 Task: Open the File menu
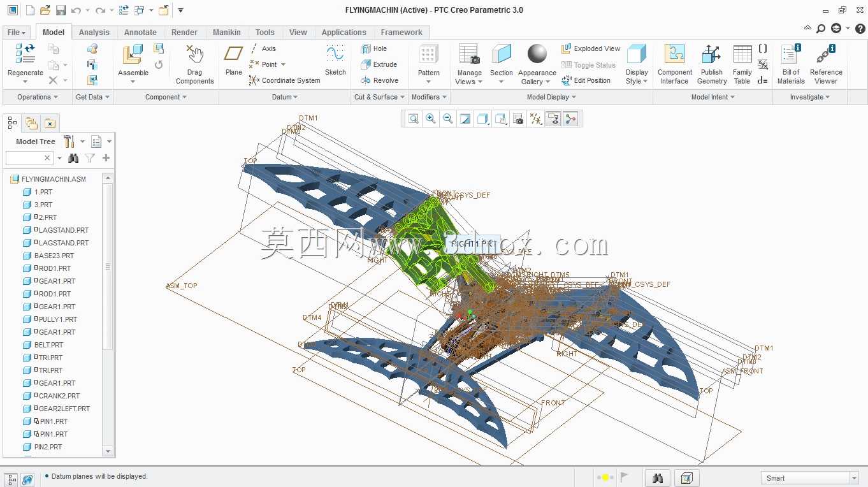point(17,33)
